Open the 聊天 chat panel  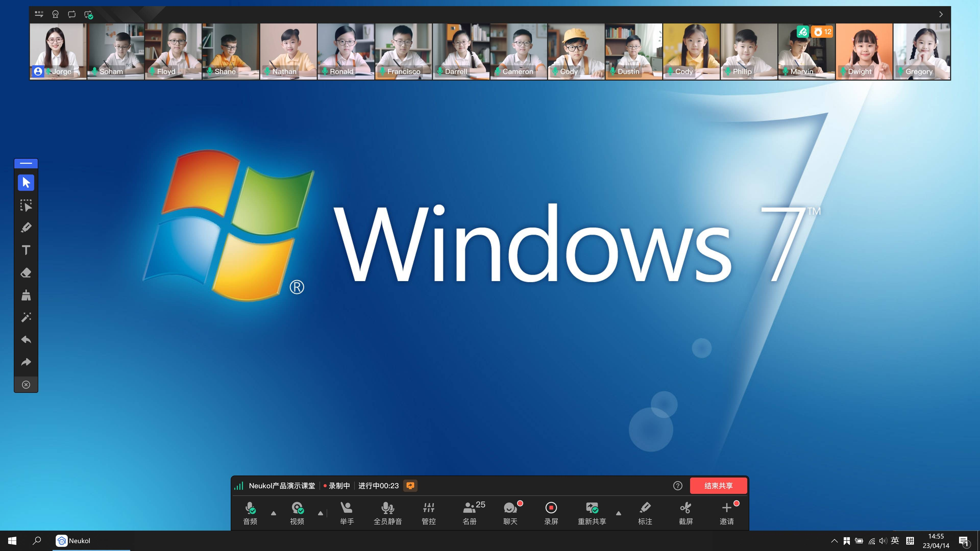510,513
